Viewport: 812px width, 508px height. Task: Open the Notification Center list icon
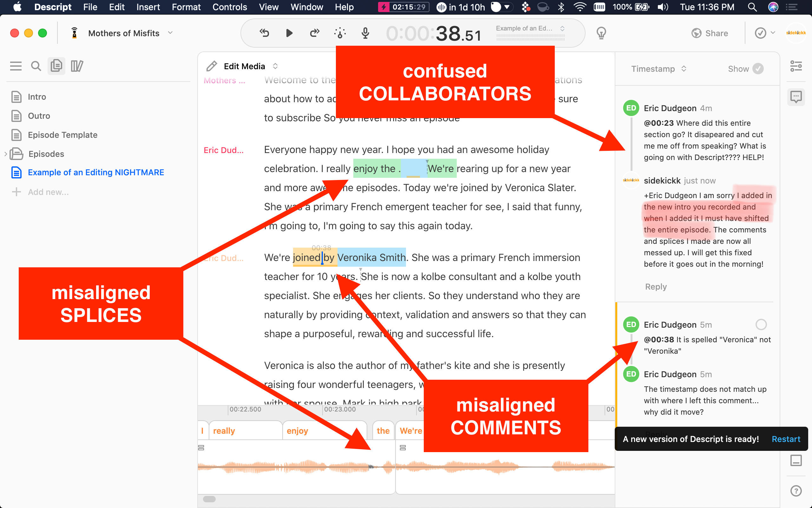792,7
